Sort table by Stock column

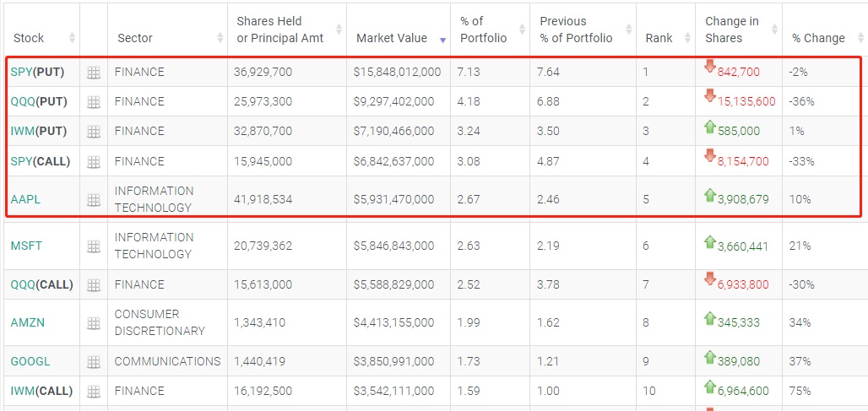29,38
